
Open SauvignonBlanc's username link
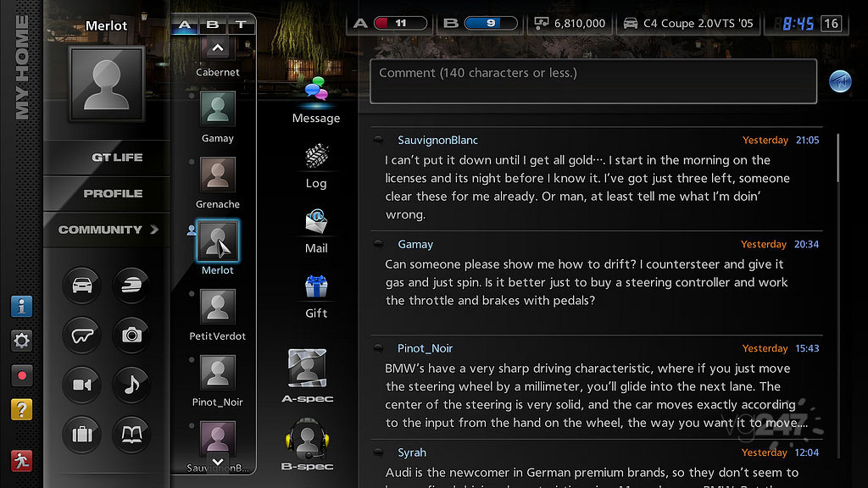[x=437, y=141]
